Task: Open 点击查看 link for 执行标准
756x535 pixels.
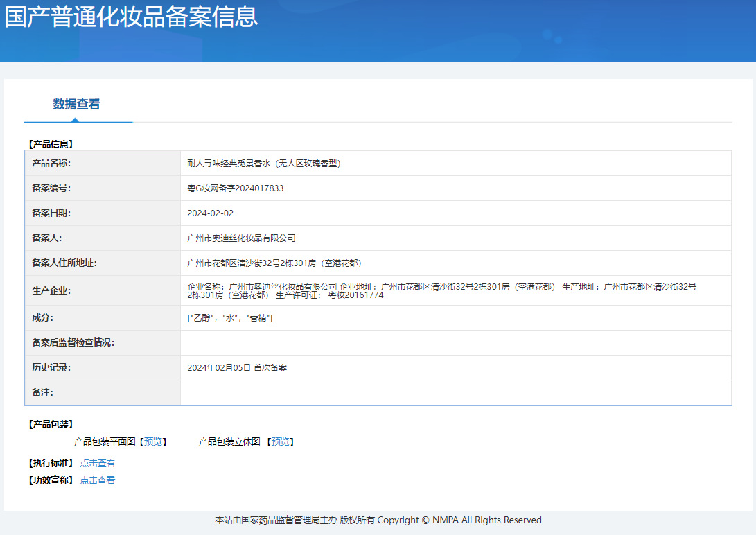Action: pos(98,463)
